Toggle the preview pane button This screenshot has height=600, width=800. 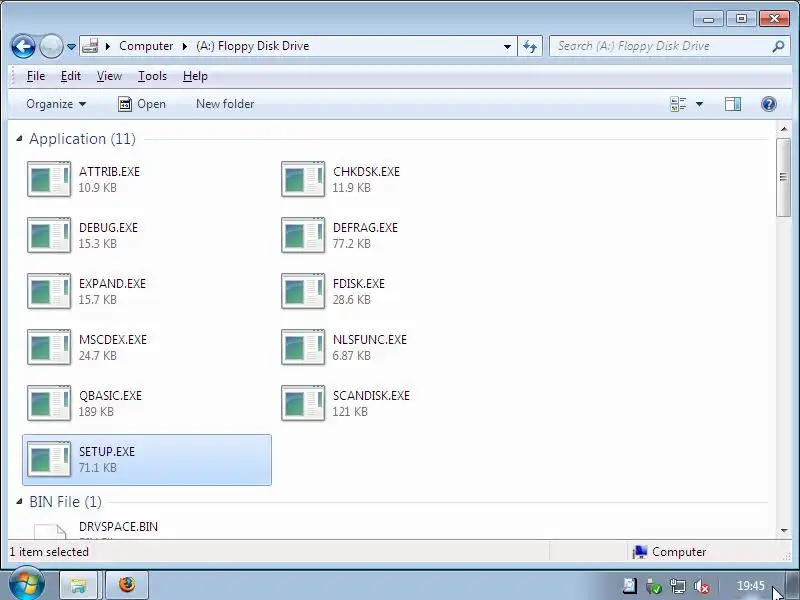[733, 104]
